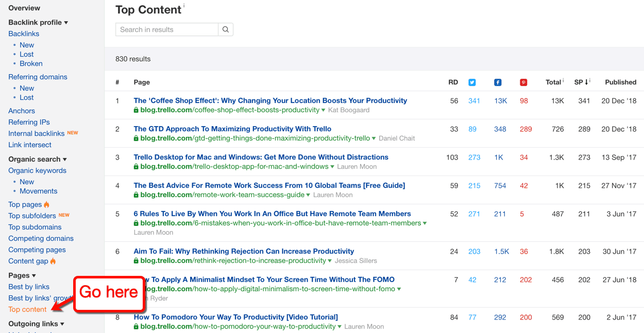Click the search magnifier icon
The width and height of the screenshot is (644, 333).
point(226,29)
